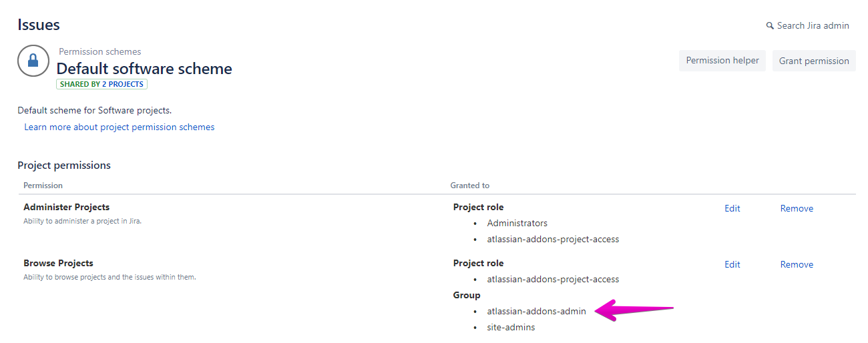
Task: Select the Administer Projects permission name
Action: click(66, 208)
